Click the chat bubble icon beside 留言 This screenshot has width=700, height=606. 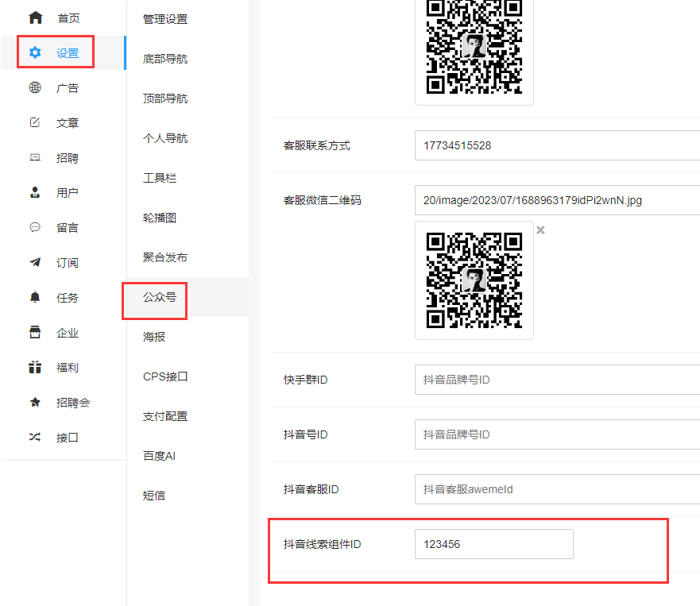click(35, 227)
